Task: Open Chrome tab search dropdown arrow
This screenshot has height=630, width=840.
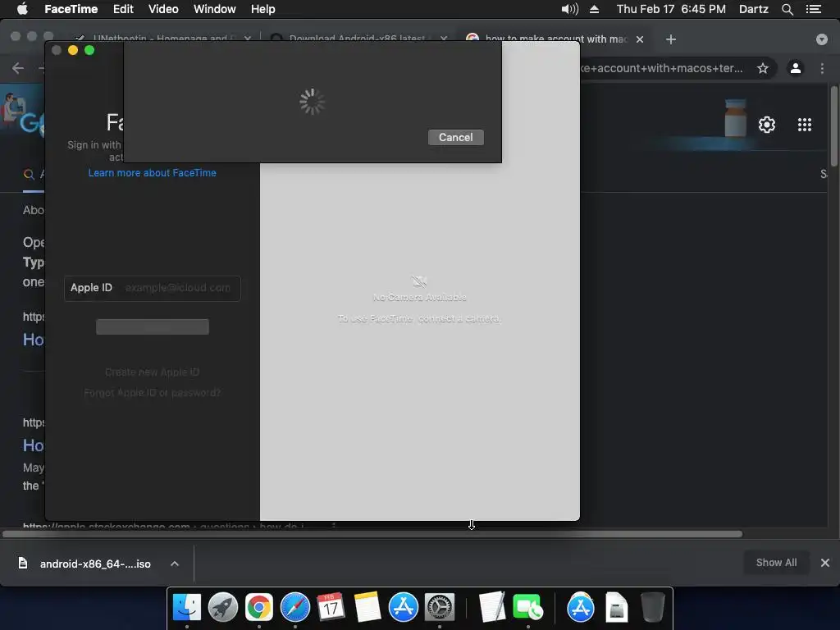Action: pyautogui.click(x=822, y=39)
